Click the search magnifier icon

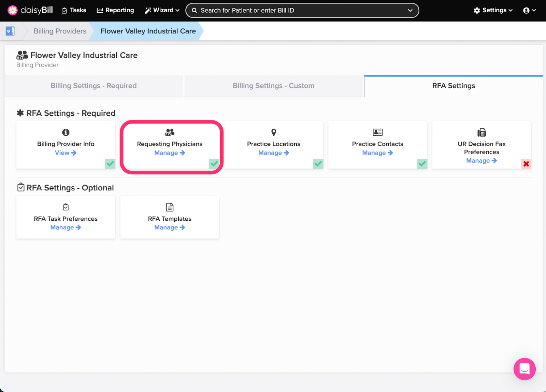point(195,11)
